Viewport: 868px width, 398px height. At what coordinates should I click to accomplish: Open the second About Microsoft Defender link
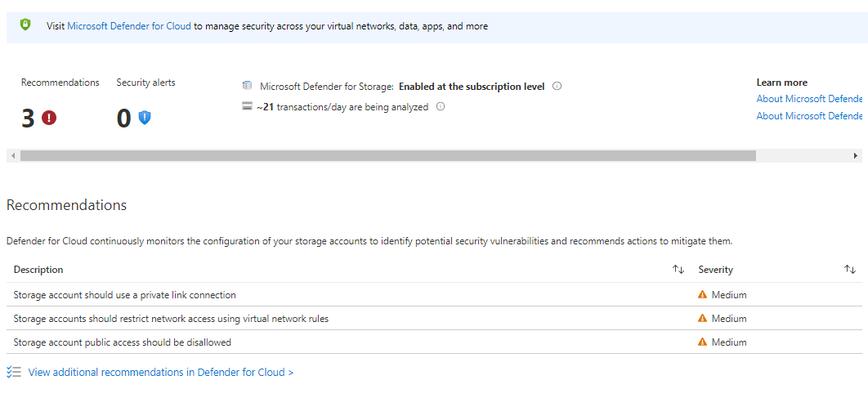(x=808, y=116)
